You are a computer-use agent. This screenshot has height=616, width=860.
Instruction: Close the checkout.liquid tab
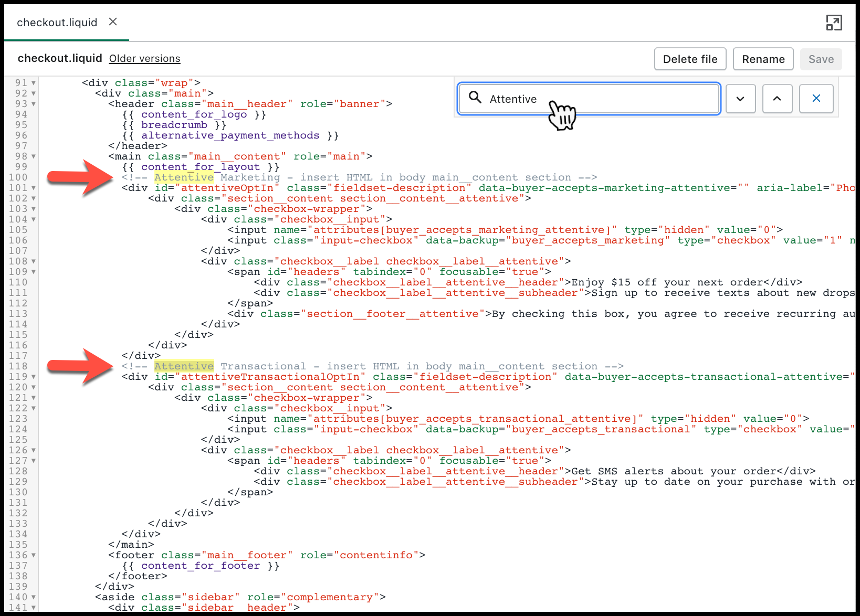coord(113,22)
